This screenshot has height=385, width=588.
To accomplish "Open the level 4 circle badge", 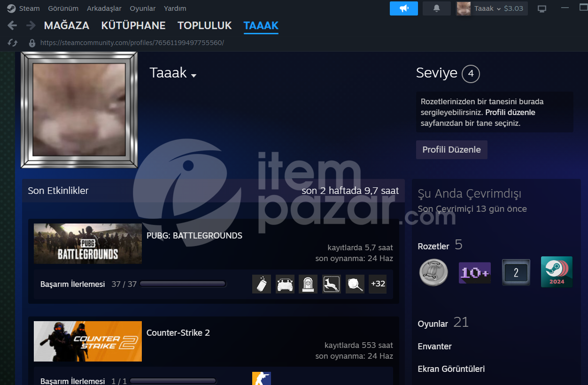I will (471, 74).
